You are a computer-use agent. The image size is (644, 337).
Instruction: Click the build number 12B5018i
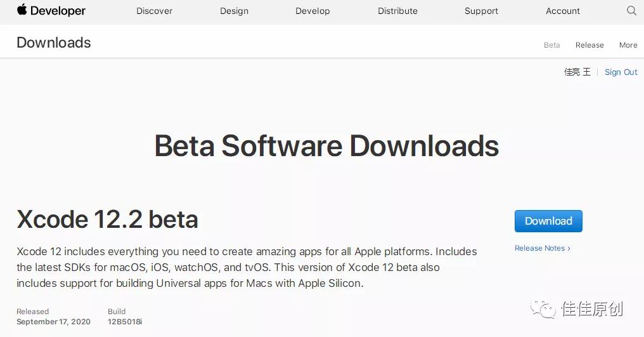pyautogui.click(x=125, y=322)
